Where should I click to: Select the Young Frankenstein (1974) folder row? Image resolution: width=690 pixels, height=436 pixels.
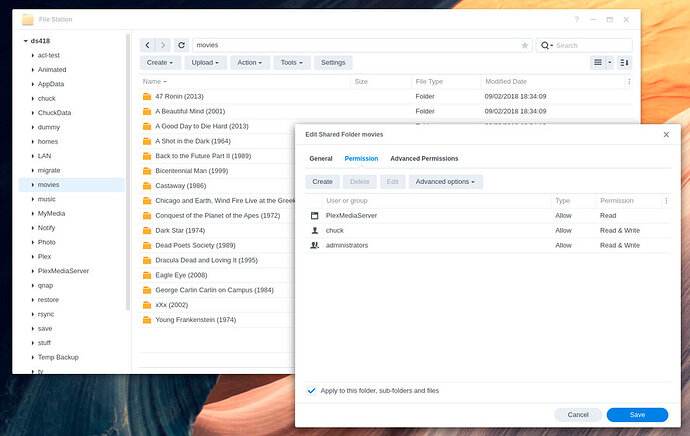coord(217,320)
